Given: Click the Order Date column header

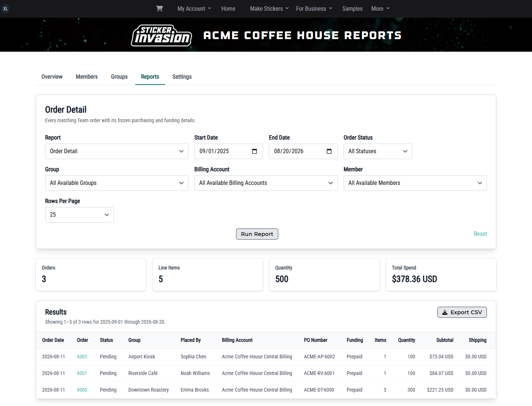Looking at the screenshot, I should click(x=53, y=340).
